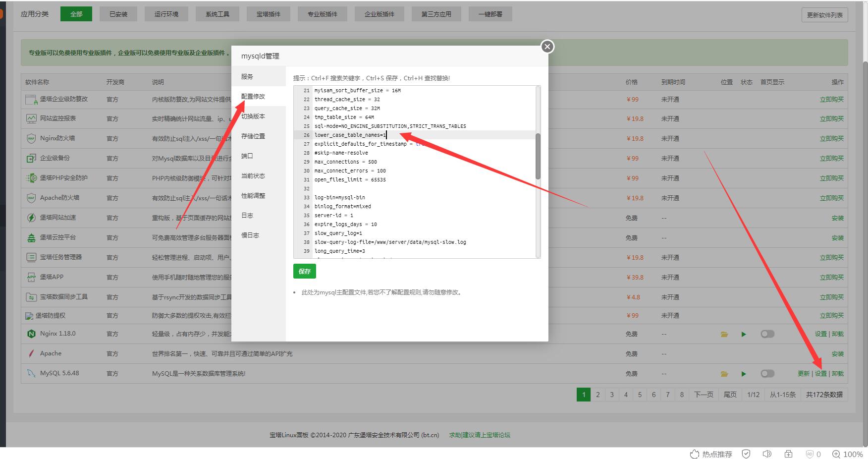868x459 pixels.
Task: Open the MySQL 5.6.48 folder icon
Action: click(724, 374)
